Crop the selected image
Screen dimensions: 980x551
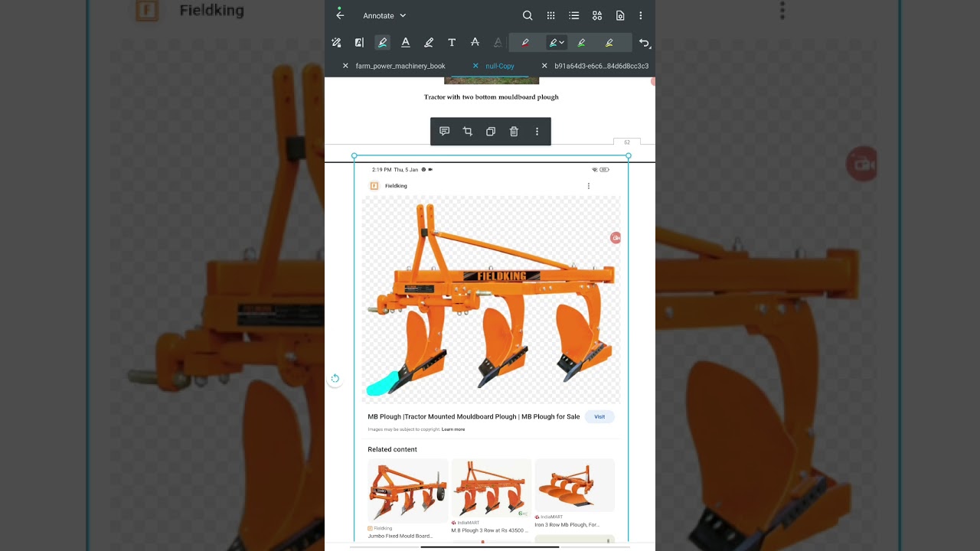click(x=468, y=132)
